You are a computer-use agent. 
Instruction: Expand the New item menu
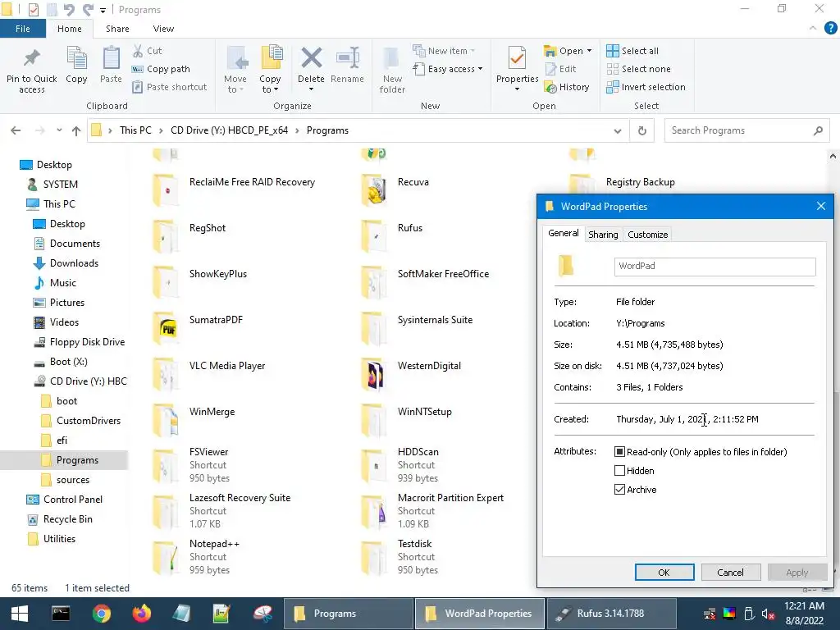pos(444,51)
